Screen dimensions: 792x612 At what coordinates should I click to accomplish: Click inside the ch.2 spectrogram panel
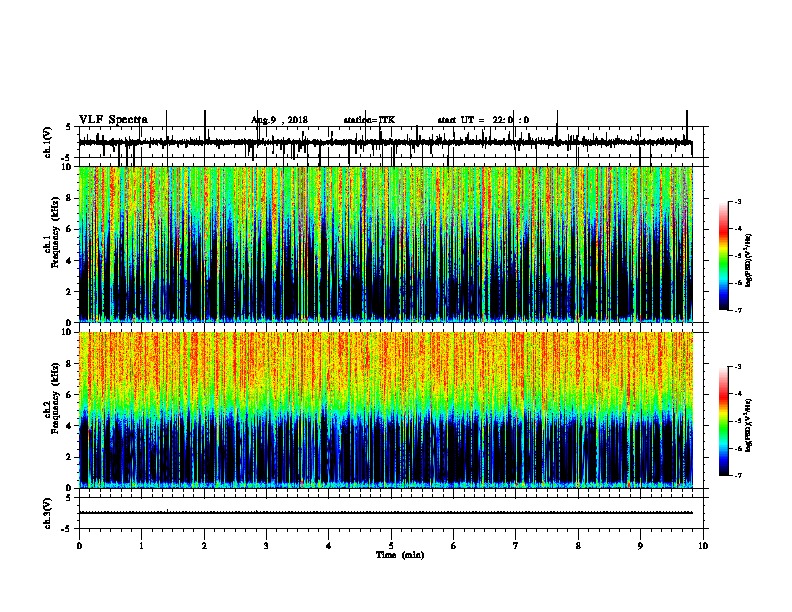click(x=385, y=410)
